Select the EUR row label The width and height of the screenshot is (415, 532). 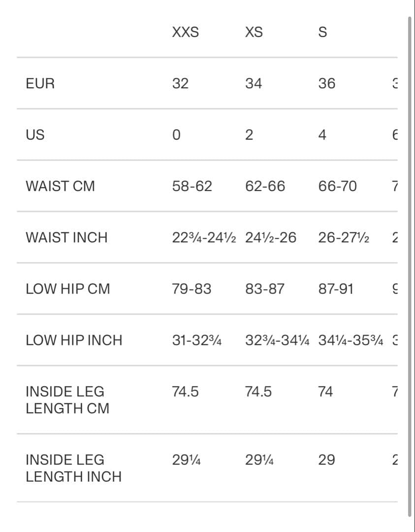pos(40,84)
